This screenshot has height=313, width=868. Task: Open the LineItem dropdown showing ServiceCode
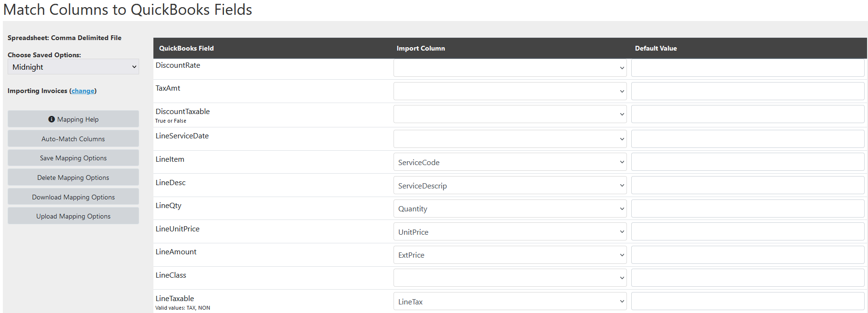tap(510, 162)
